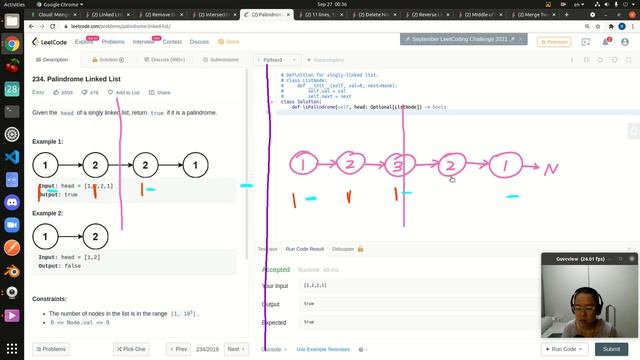Reload the LeetCode page
640x360 pixels.
click(53, 26)
